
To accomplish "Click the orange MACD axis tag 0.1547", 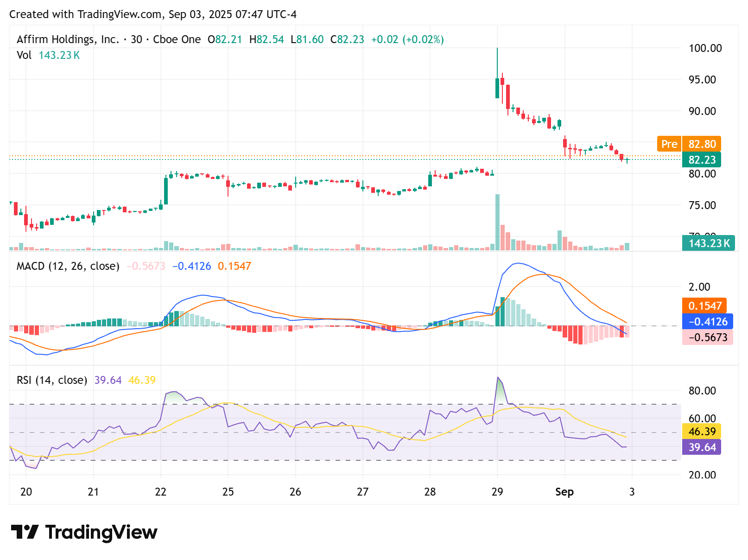I will click(704, 306).
